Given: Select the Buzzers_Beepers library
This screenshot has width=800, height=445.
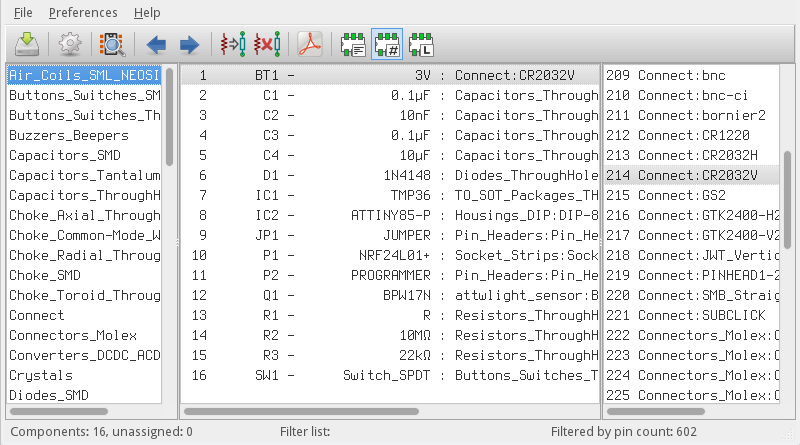Looking at the screenshot, I should (x=84, y=135).
